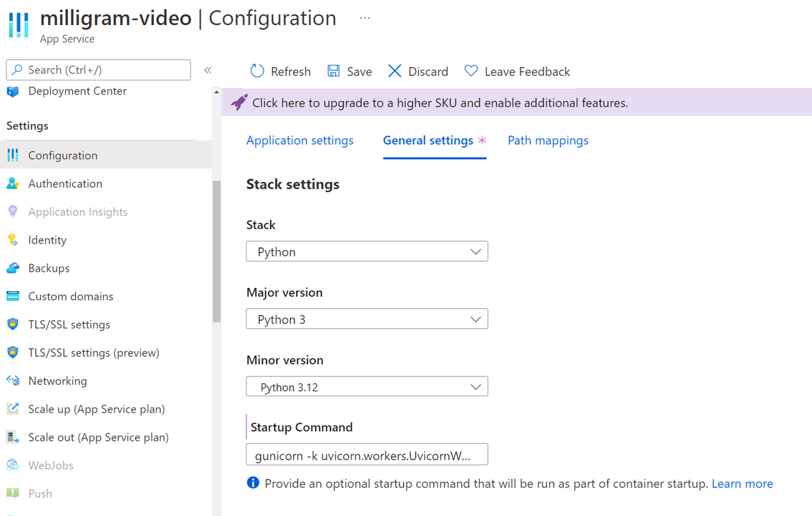Image resolution: width=812 pixels, height=516 pixels.
Task: Open the Path mappings tab
Action: coord(548,140)
